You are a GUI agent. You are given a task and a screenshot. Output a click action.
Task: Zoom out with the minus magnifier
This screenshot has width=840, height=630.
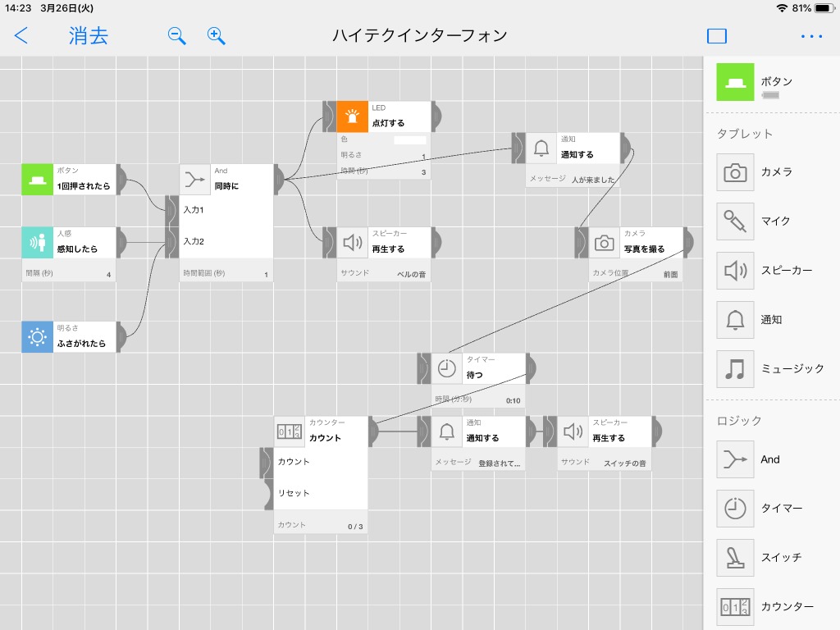[176, 36]
